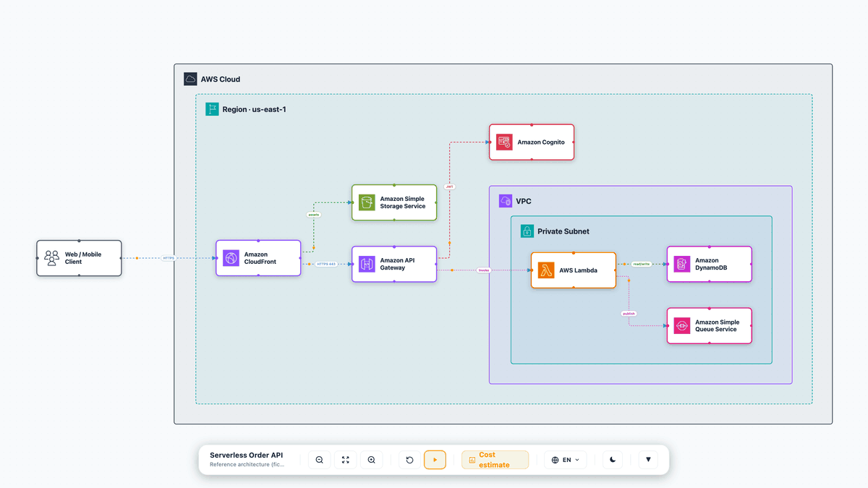Screen dimensions: 868x488
Task: Select the Amazon Simple Storage Service node
Action: click(394, 202)
